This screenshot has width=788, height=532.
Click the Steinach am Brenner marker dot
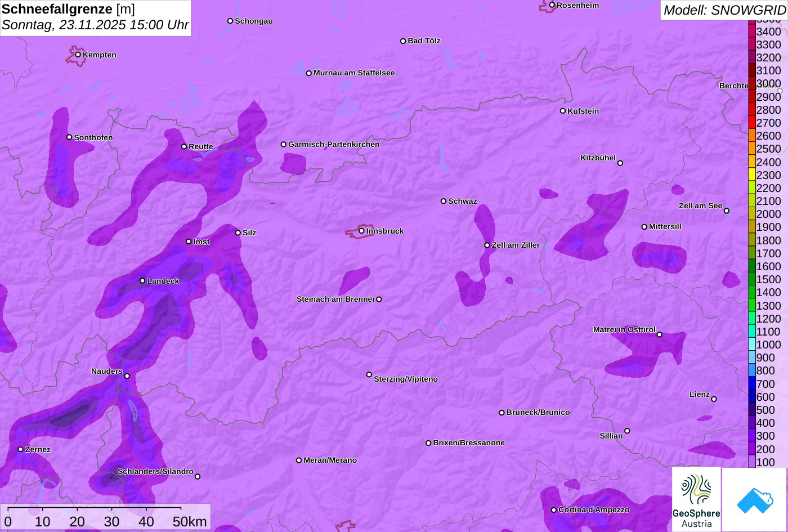(379, 299)
